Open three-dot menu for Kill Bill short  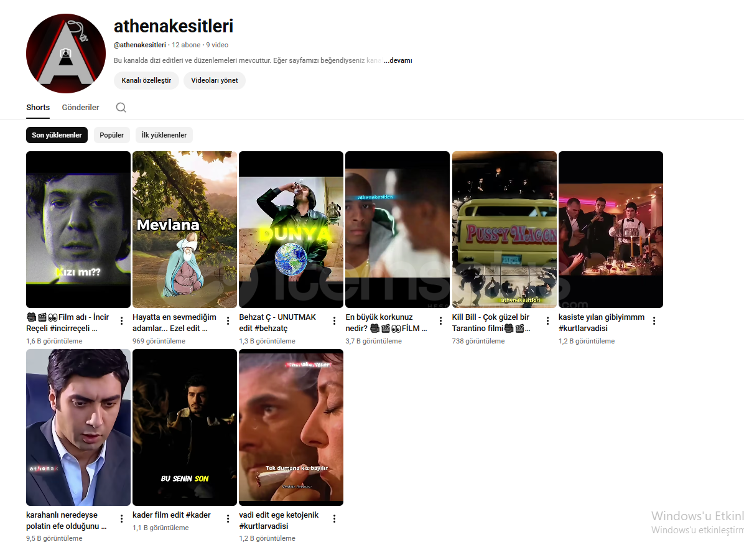pos(547,321)
